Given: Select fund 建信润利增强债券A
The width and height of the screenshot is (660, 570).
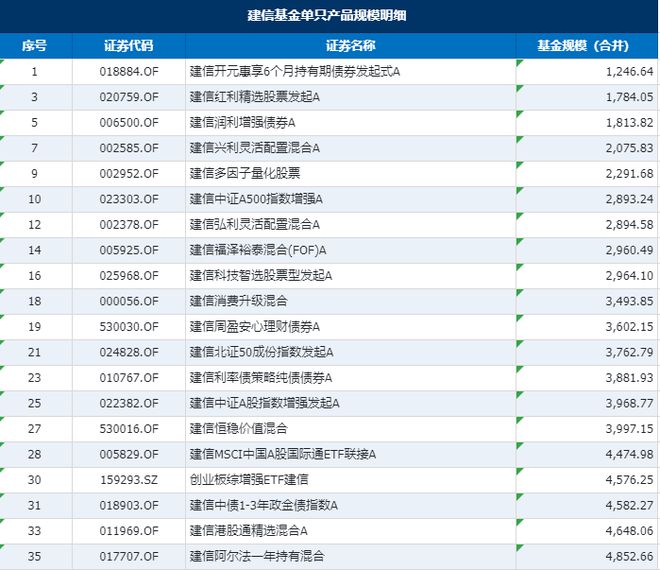Looking at the screenshot, I should click(242, 123).
